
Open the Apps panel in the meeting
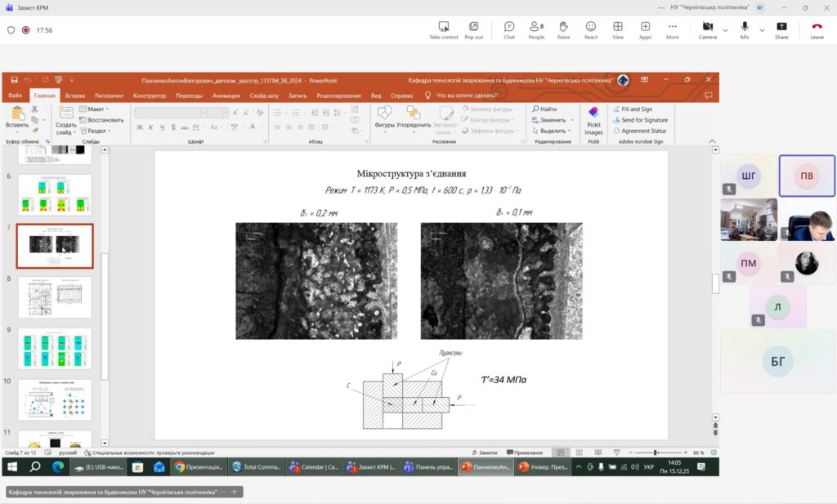pos(645,30)
